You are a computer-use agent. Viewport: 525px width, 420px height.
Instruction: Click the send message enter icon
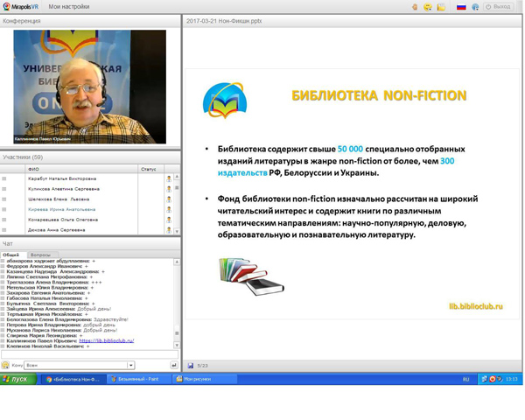click(174, 366)
